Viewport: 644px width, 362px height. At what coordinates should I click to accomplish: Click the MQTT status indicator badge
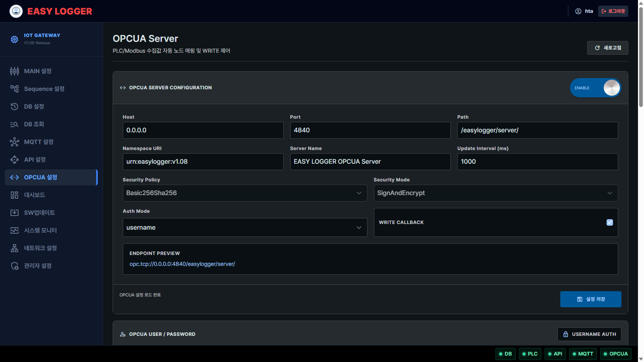pyautogui.click(x=583, y=354)
